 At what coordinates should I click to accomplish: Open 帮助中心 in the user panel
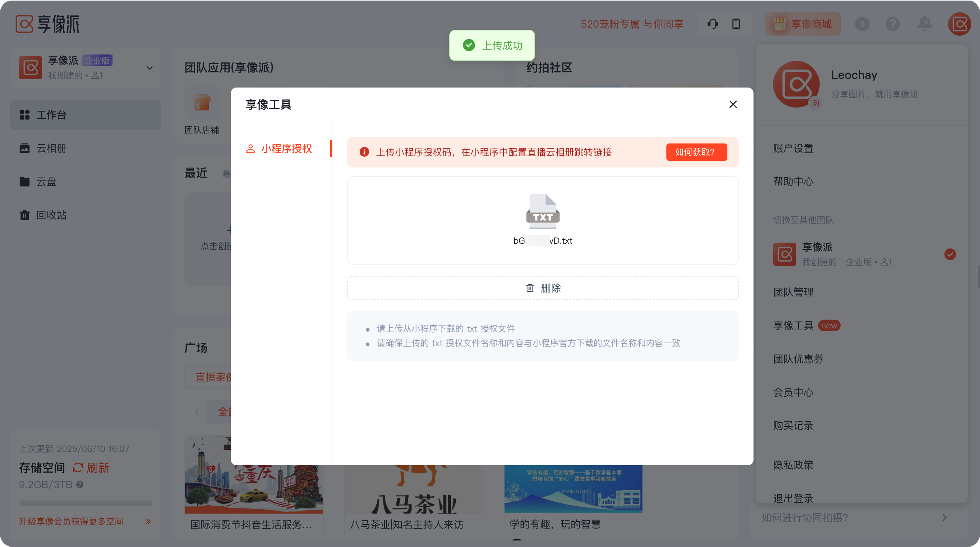(793, 181)
